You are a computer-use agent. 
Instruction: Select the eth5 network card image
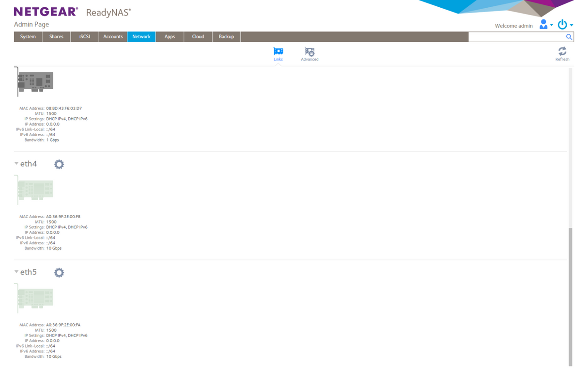[x=34, y=298]
